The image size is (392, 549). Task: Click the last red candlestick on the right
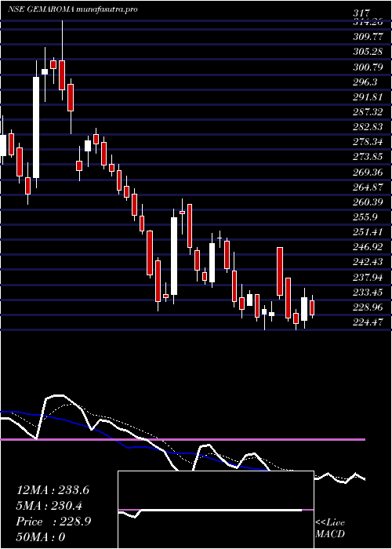pos(312,307)
